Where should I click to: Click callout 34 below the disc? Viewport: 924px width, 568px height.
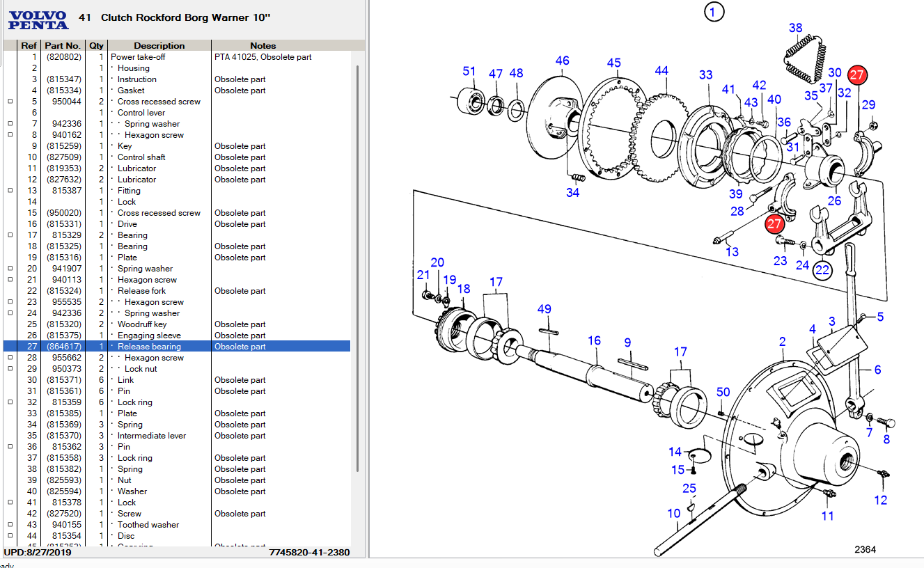(x=572, y=193)
